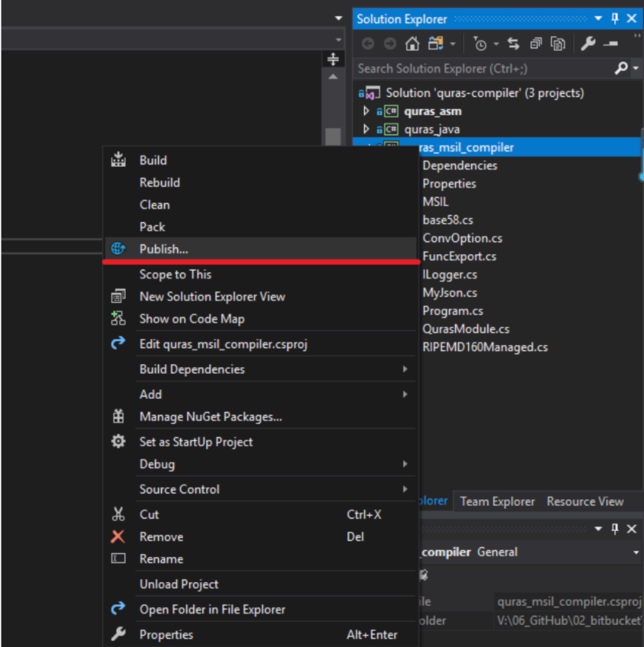
Task: Expand the quras_java project node
Action: click(366, 129)
